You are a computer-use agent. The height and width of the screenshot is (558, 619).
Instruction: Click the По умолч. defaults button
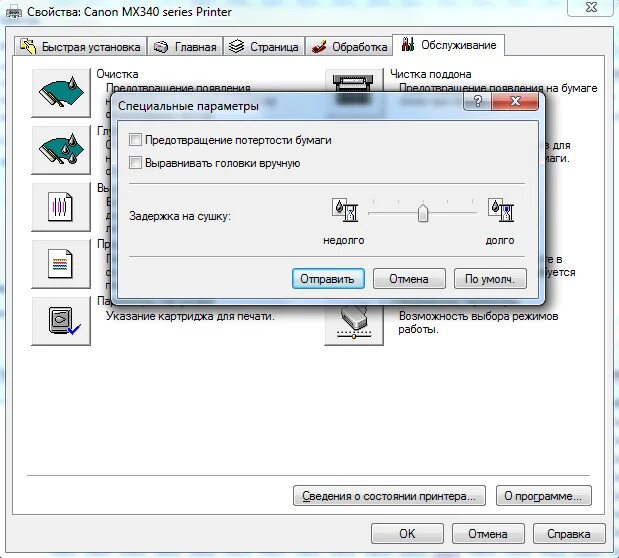pos(490,279)
